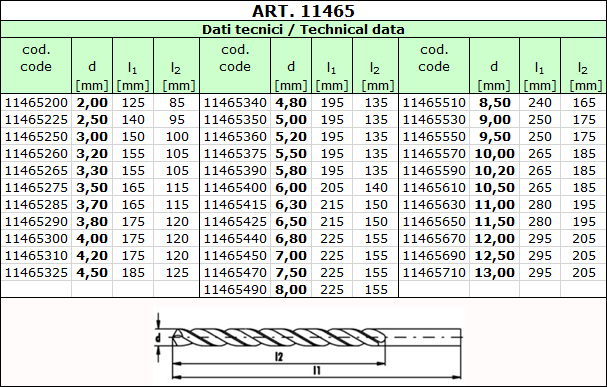Click the bold 6,00 diameter cell

coord(291,188)
